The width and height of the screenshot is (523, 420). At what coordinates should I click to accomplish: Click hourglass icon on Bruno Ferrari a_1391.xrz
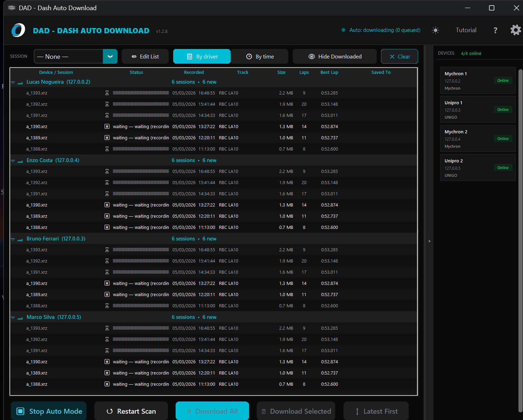107,272
